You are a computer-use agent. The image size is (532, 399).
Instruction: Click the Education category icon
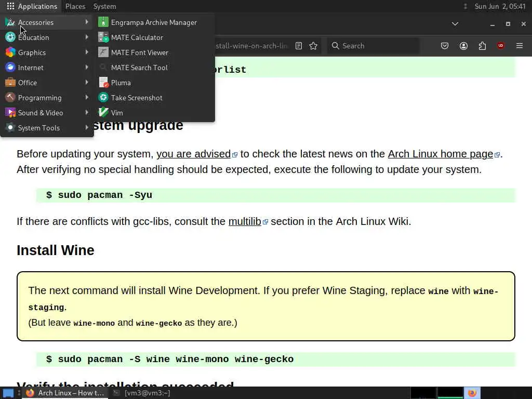[10, 37]
